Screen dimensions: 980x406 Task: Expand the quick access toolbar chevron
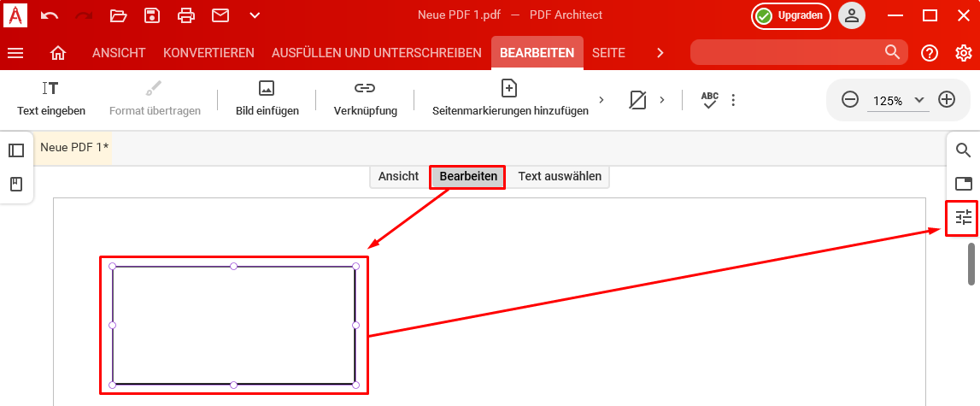pyautogui.click(x=255, y=15)
